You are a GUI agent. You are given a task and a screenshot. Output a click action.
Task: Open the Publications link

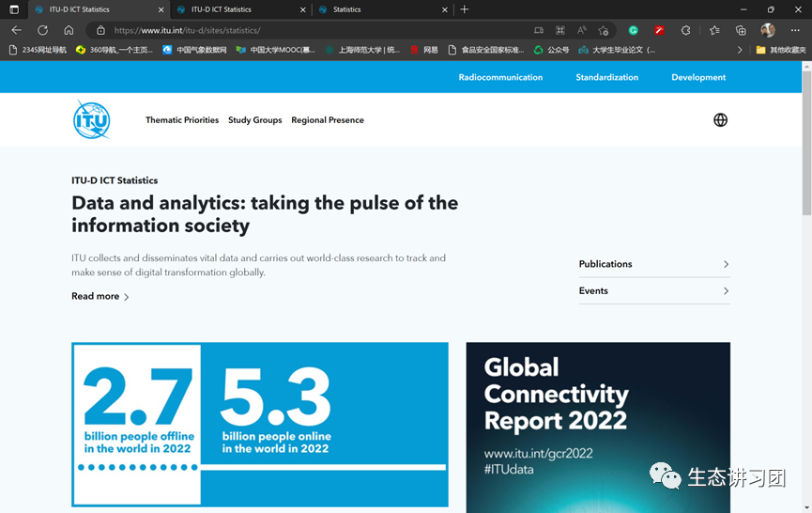(x=654, y=264)
